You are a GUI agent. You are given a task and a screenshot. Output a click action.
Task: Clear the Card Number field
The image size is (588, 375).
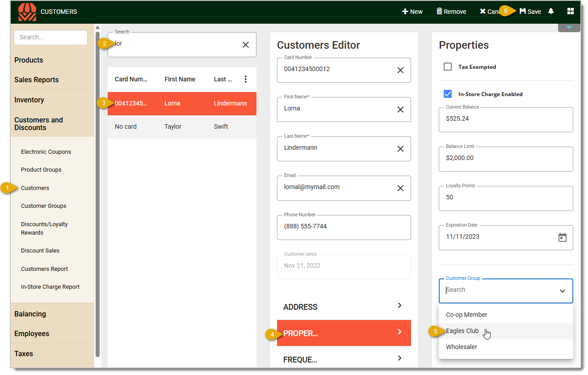click(x=400, y=70)
